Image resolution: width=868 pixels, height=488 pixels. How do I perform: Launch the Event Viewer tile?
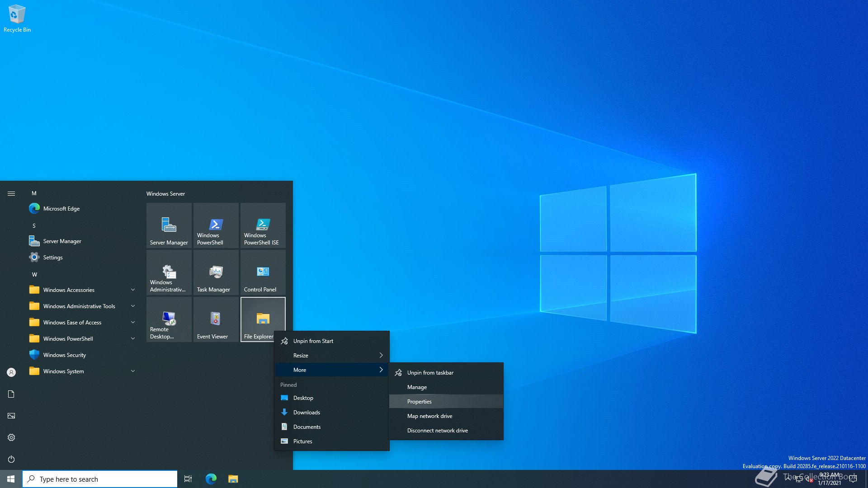coord(216,319)
